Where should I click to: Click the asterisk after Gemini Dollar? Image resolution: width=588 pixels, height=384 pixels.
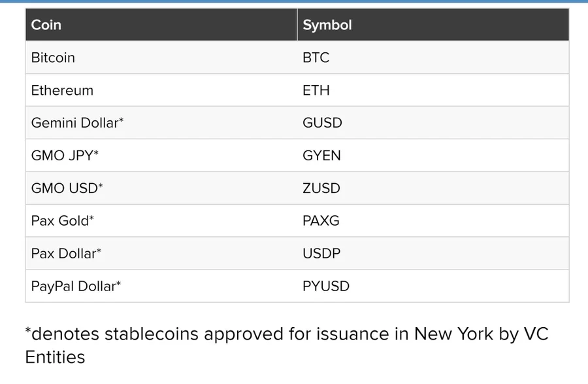coord(121,120)
